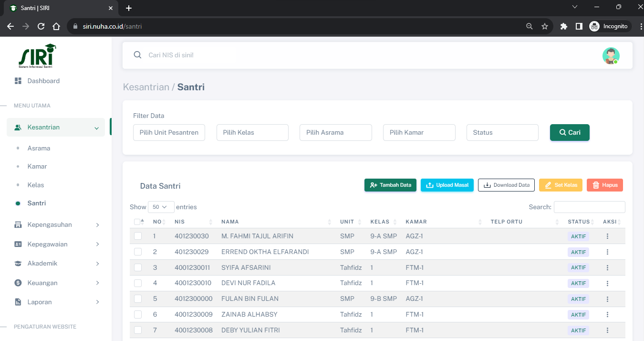The image size is (644, 341).
Task: Click the browser reload icon
Action: coord(41,26)
